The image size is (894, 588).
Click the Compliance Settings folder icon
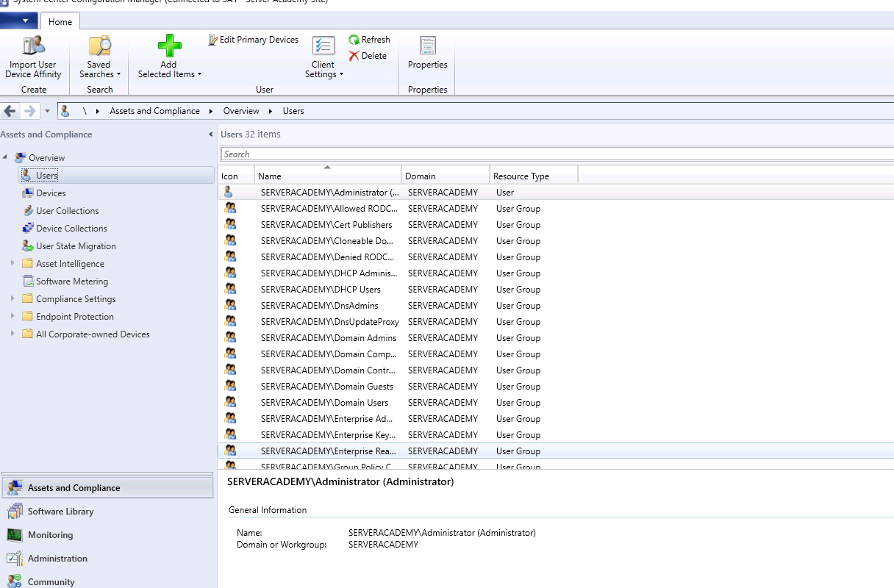28,299
